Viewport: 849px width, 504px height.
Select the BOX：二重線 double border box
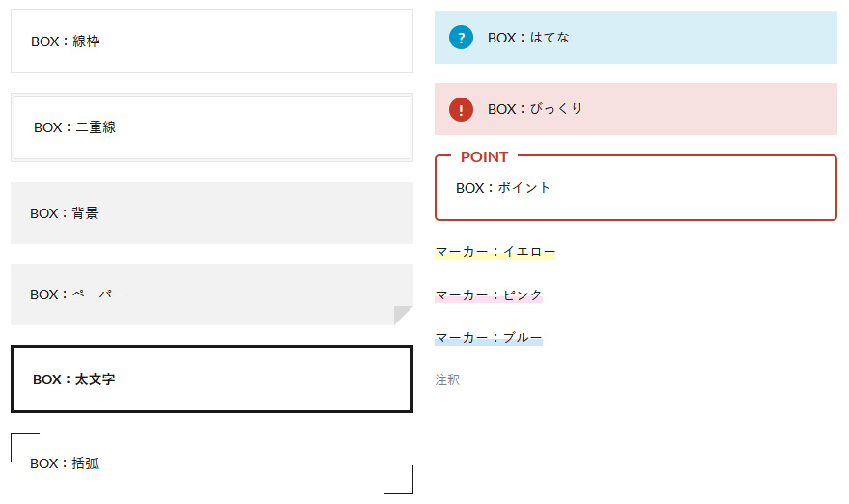(212, 127)
